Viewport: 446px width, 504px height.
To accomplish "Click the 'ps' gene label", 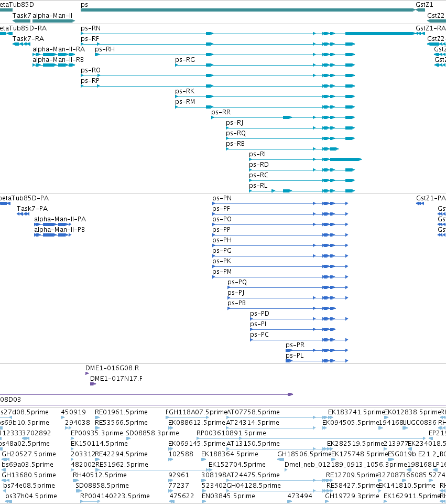I will coord(84,5).
